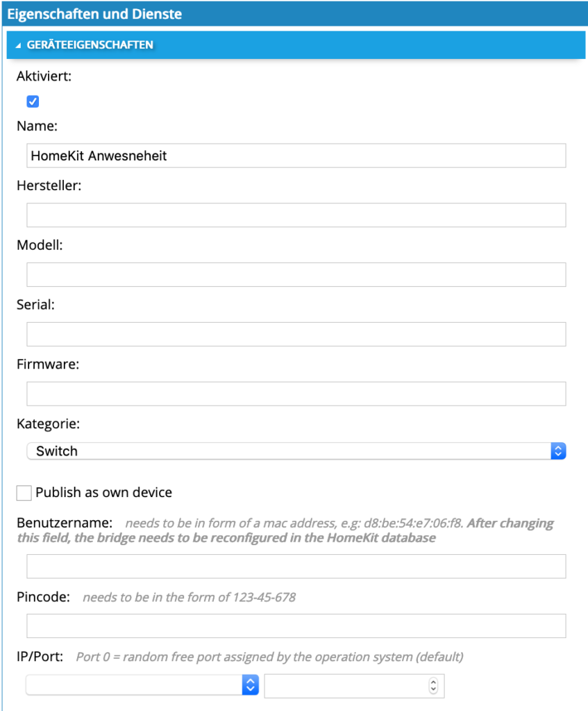This screenshot has width=588, height=711.
Task: Open the Kategorie dropdown showing Switch
Action: [296, 451]
